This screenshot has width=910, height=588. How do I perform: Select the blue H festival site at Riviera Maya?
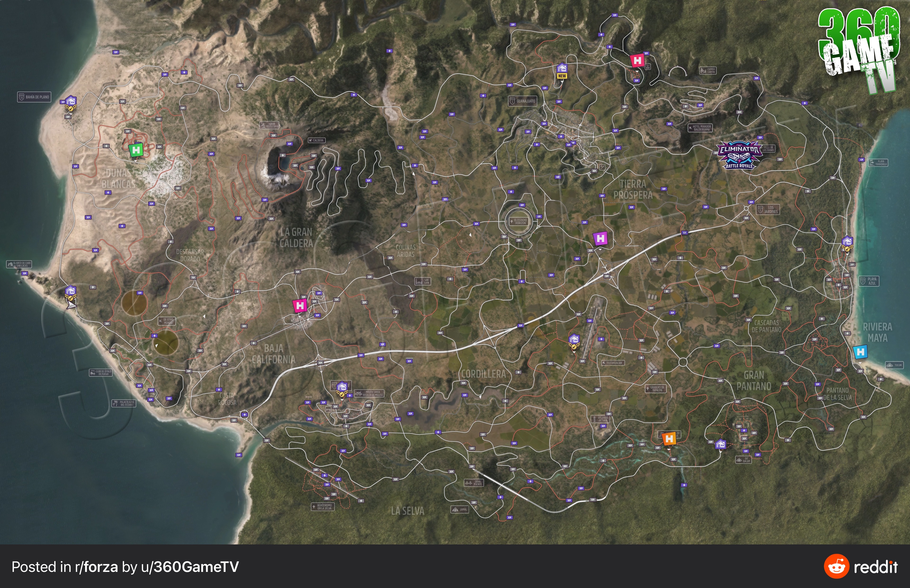coord(860,352)
